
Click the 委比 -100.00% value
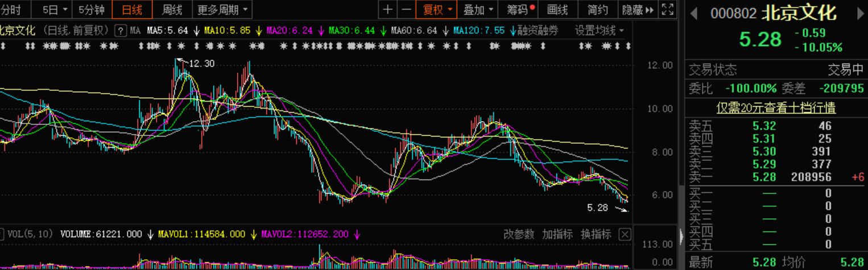pos(751,88)
